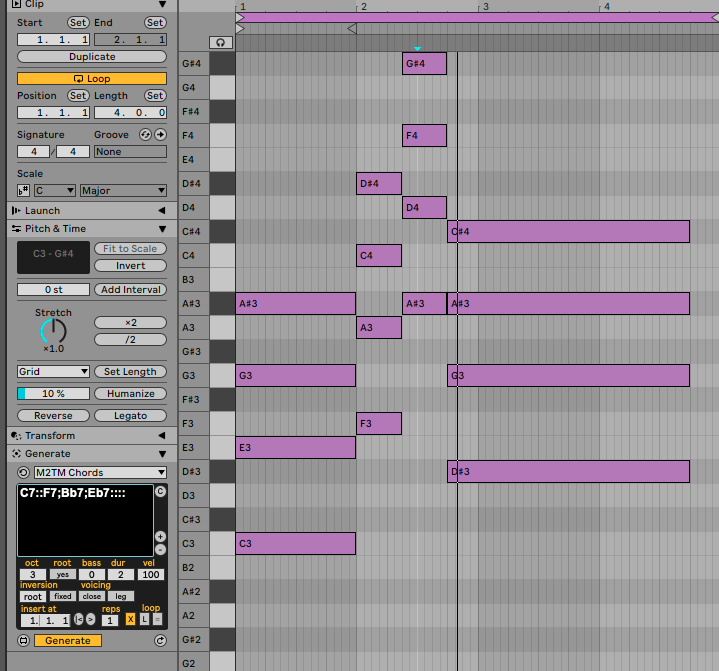Click the commit groove arrow icon
Viewport: 719px width, 671px height.
coord(160,135)
